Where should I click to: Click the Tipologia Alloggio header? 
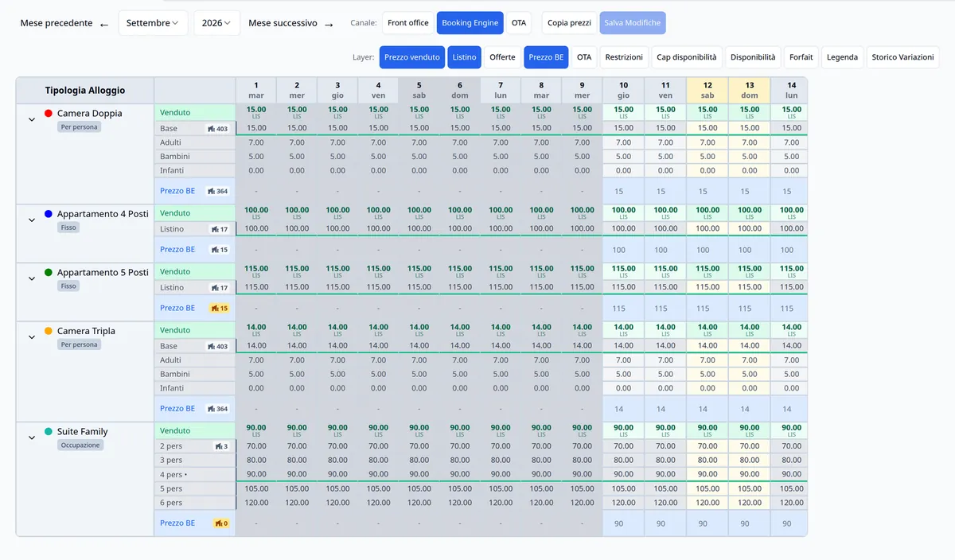[x=85, y=91]
